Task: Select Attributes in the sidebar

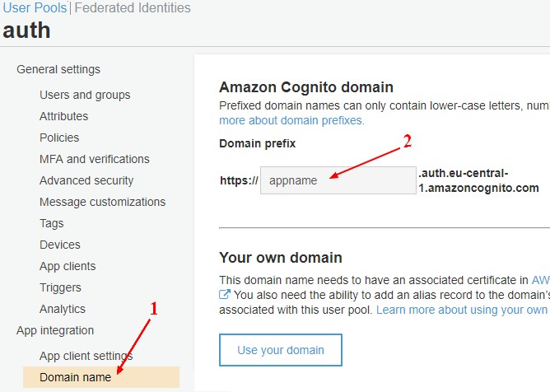Action: [x=63, y=116]
